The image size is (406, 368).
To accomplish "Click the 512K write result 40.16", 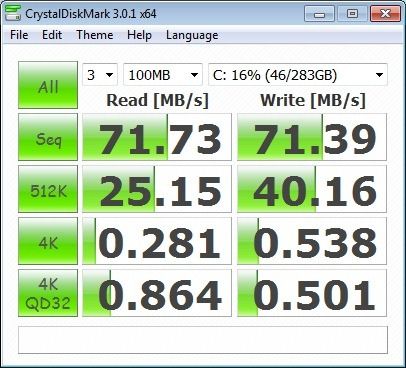I will click(x=312, y=189).
